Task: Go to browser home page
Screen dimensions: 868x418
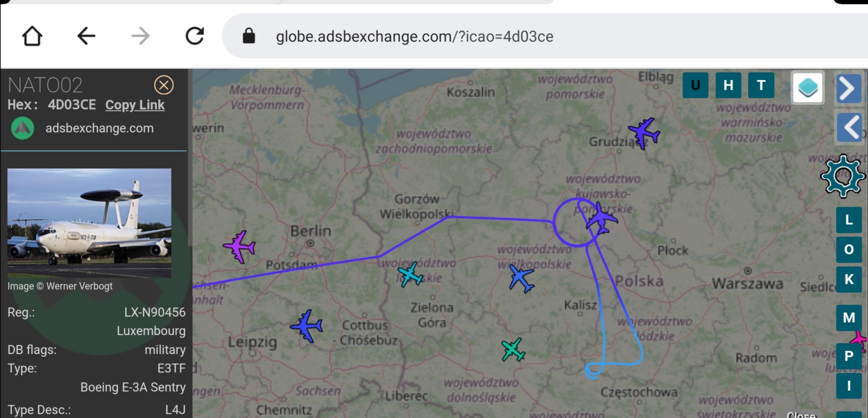Action: coord(32,36)
